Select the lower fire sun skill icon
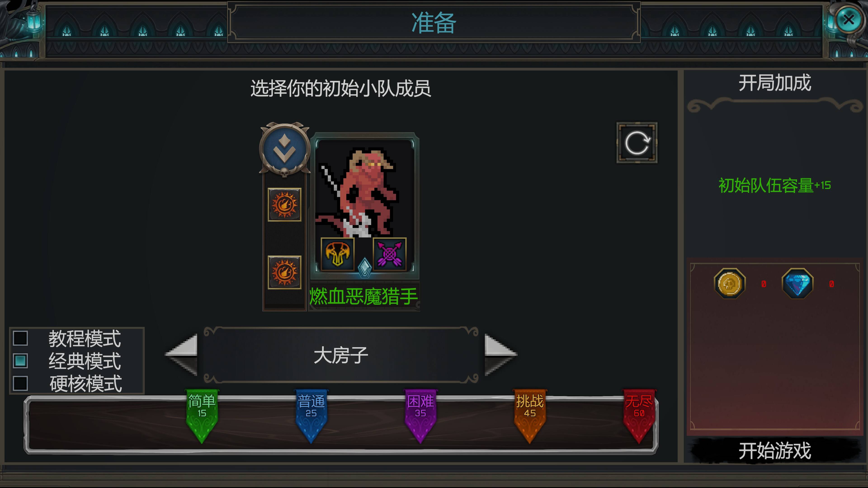Image resolution: width=868 pixels, height=488 pixels. pos(284,272)
